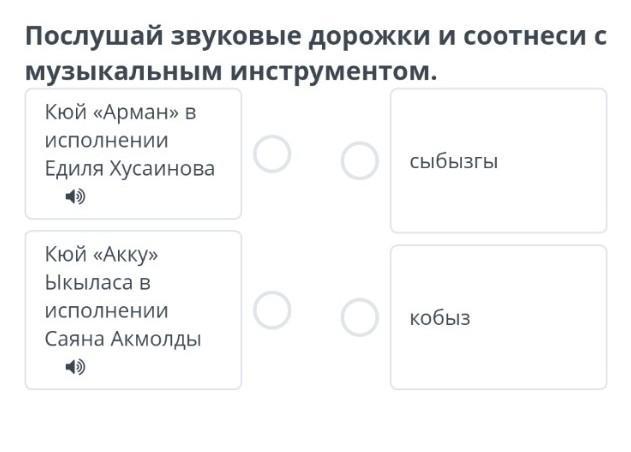Click the name "Саяна Акмолды"
The width and height of the screenshot is (631, 452).
point(122,338)
